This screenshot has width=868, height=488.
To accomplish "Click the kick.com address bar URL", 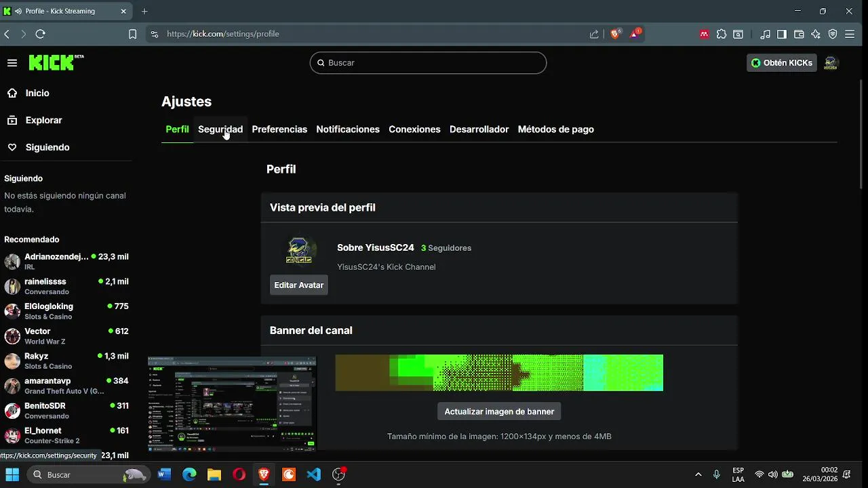I will [223, 34].
